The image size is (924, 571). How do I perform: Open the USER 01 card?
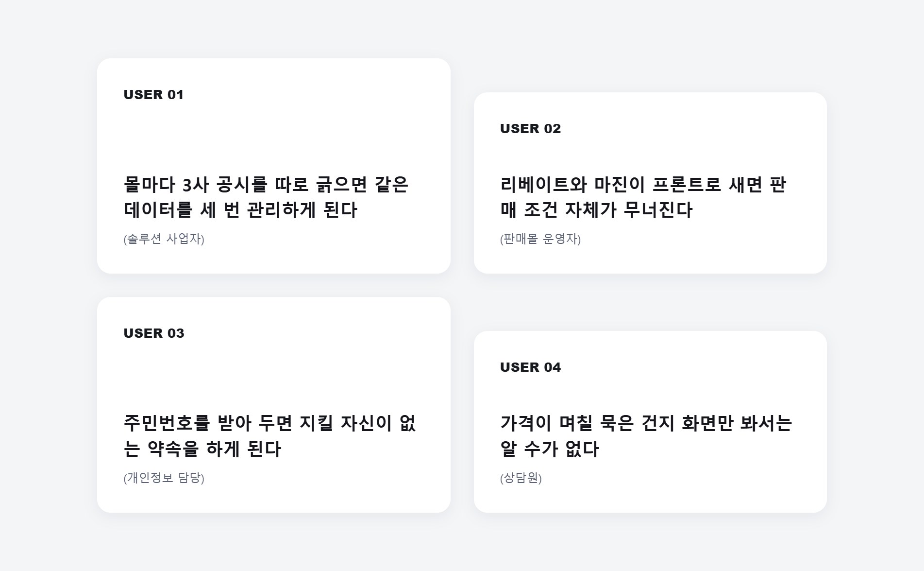pyautogui.click(x=274, y=166)
